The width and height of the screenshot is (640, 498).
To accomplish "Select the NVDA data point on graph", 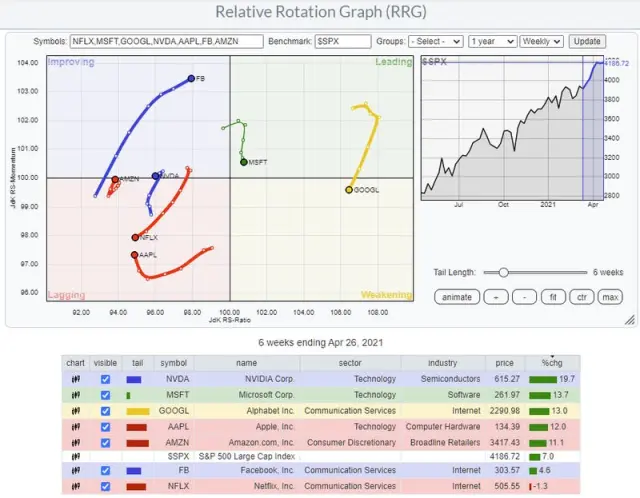I will click(x=156, y=176).
